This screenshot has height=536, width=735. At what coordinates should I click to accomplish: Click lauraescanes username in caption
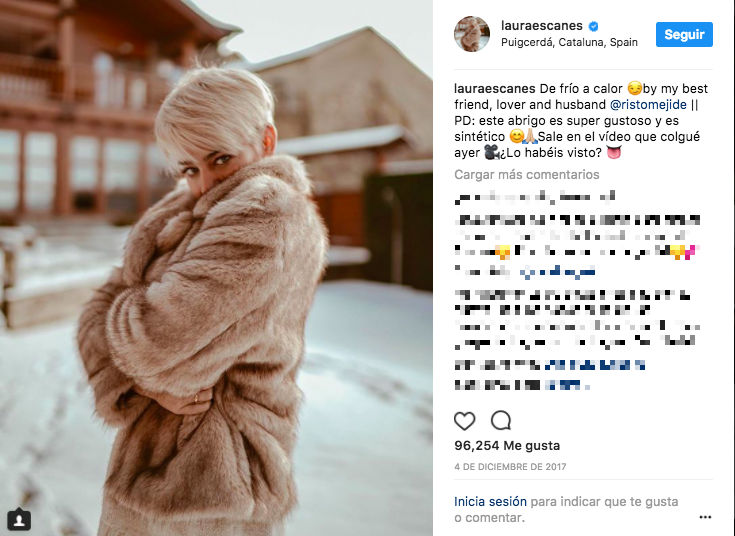pos(495,89)
